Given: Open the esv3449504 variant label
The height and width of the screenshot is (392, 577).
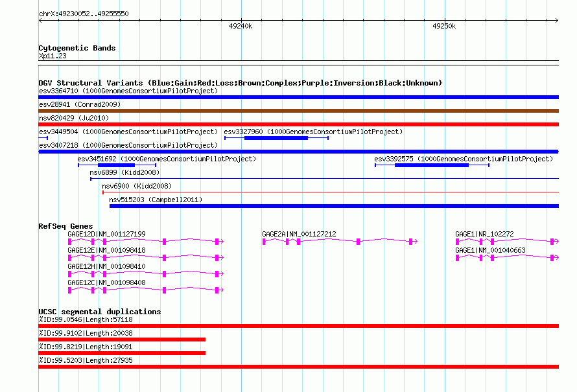Looking at the screenshot, I should [x=128, y=132].
